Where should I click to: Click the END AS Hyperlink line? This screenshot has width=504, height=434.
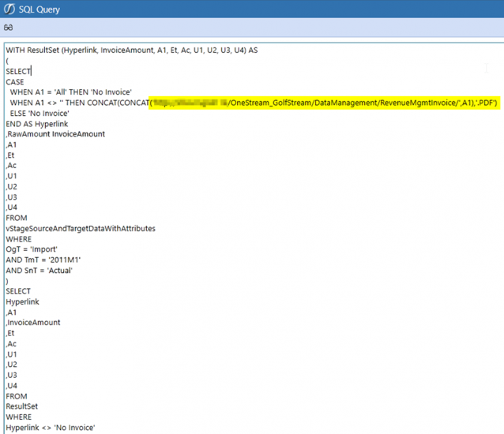point(37,124)
